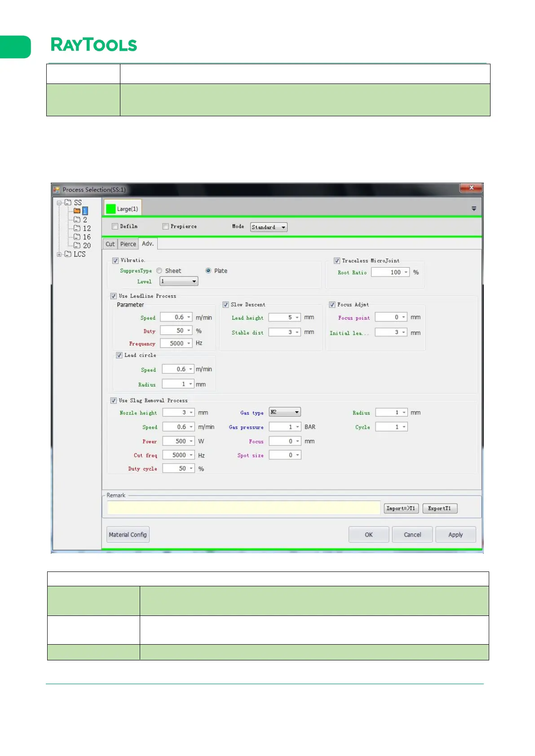Viewport: 535px width, 756px height.
Task: Click the slag removal Speed field
Action: (178, 427)
